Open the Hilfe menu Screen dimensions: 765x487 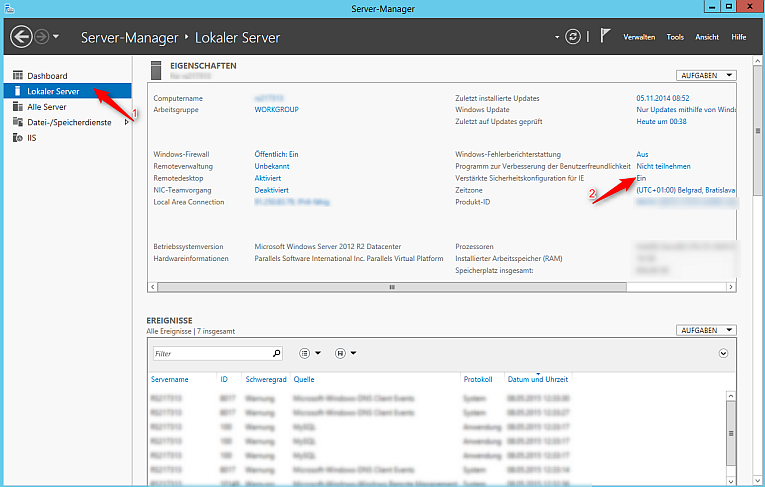pos(739,37)
